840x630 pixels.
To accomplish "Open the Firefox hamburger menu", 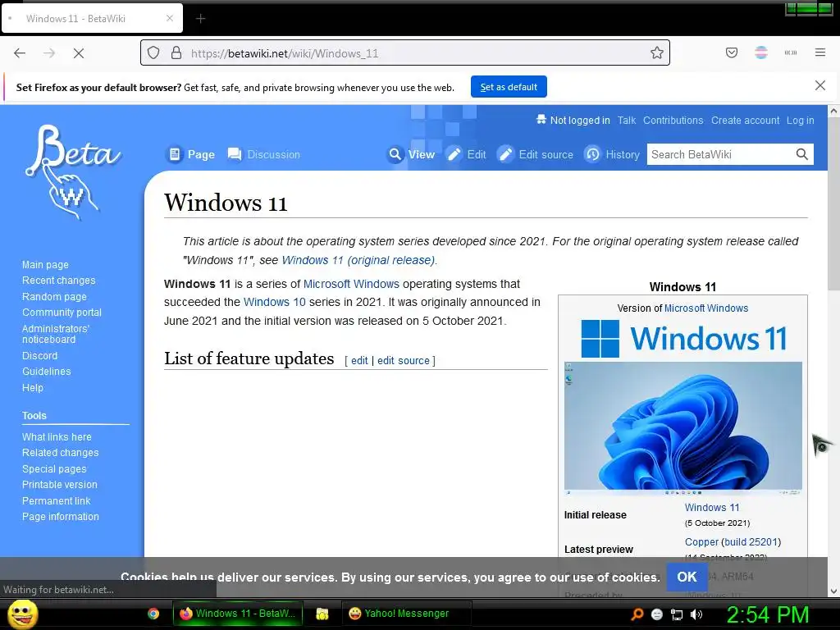I will [x=820, y=52].
